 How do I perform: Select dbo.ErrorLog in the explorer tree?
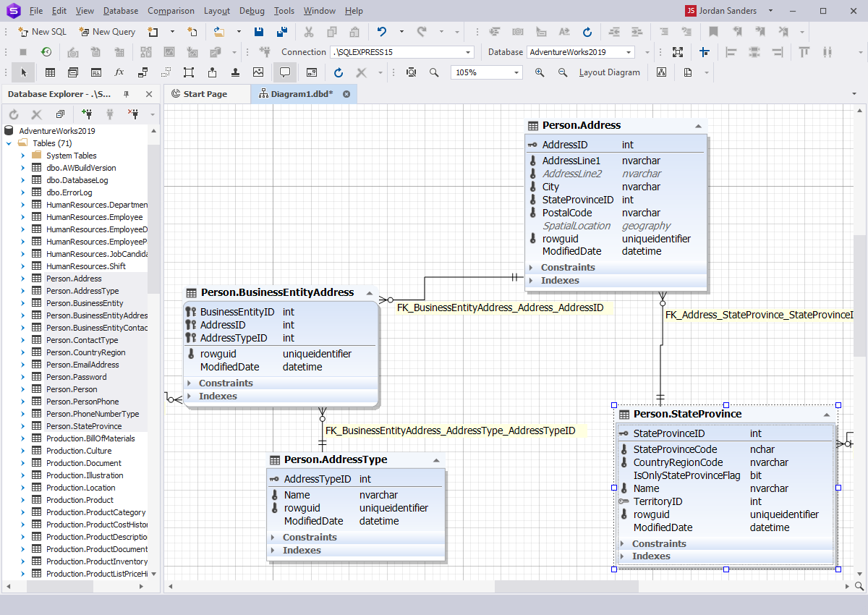69,192
